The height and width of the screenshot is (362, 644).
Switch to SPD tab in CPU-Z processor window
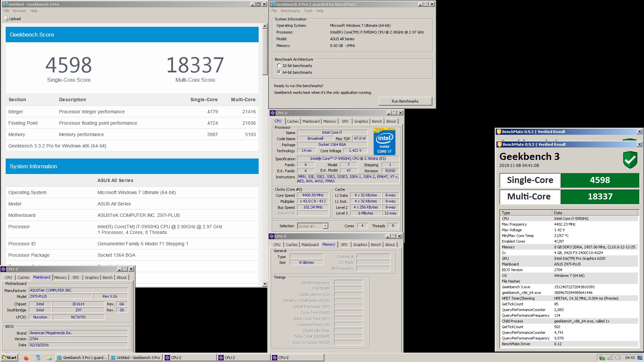(345, 122)
